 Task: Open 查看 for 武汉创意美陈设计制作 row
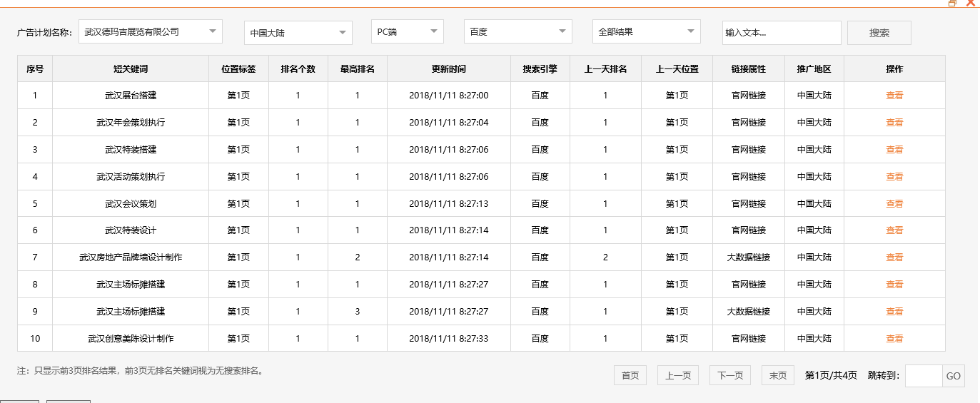[894, 339]
